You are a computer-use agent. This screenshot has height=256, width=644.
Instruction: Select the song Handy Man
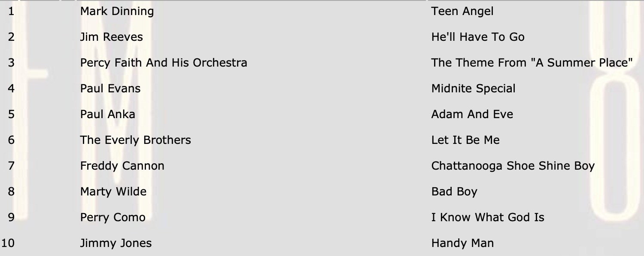(x=462, y=244)
